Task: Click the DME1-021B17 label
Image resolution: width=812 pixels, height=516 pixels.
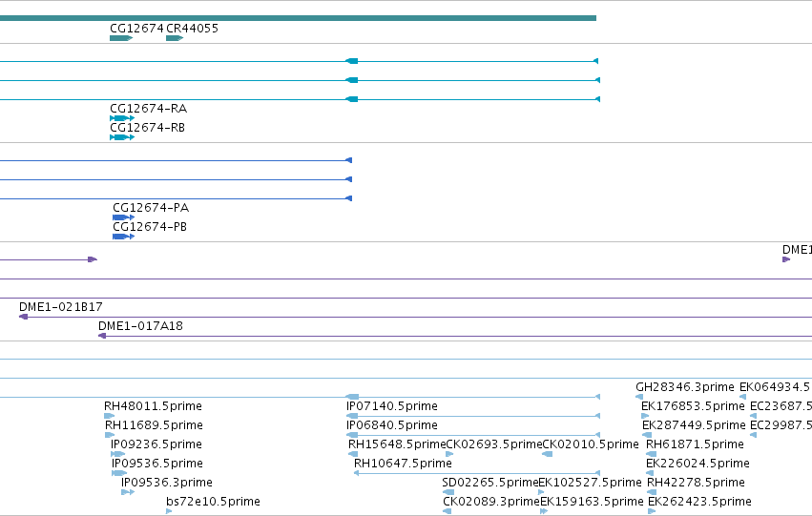Action: [60, 307]
